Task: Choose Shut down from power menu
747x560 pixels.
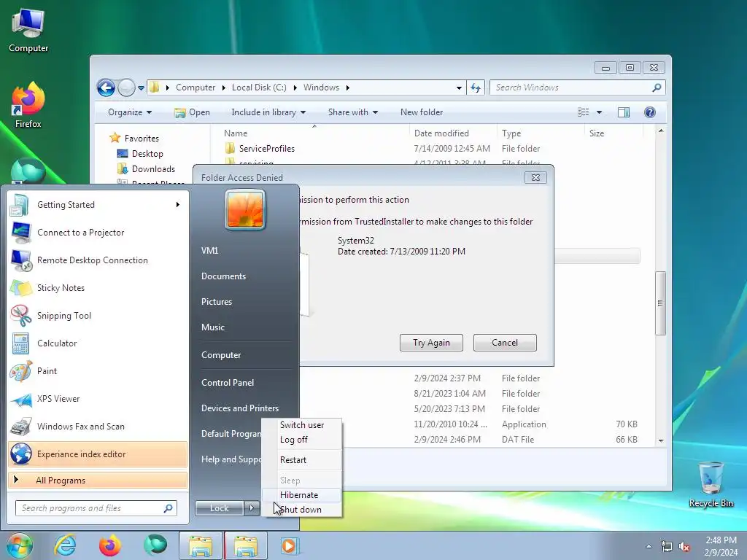Action: tap(302, 510)
